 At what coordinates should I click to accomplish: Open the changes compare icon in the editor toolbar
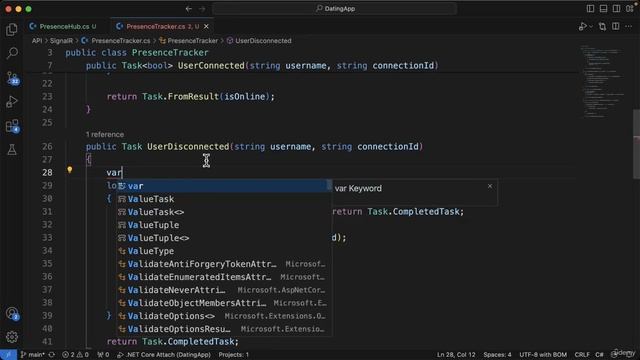pos(602,27)
